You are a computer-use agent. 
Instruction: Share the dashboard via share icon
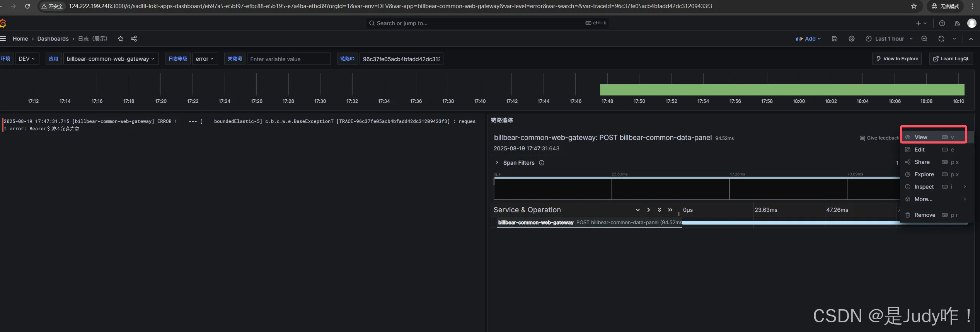[x=134, y=39]
